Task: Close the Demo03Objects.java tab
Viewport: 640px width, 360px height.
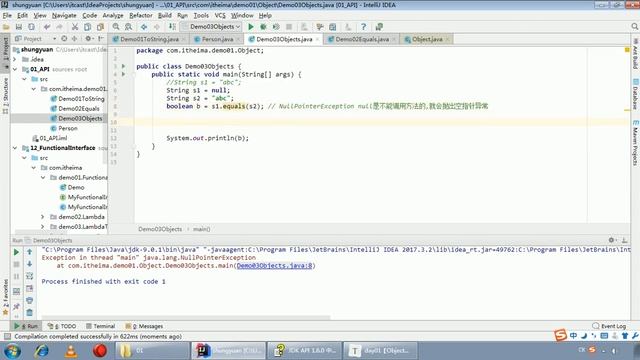Action: [318, 39]
